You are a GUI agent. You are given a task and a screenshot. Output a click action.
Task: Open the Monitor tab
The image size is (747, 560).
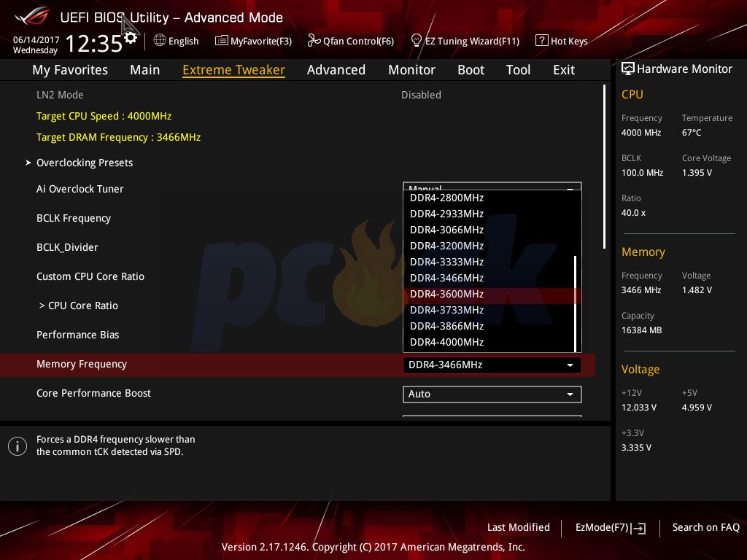pyautogui.click(x=411, y=70)
